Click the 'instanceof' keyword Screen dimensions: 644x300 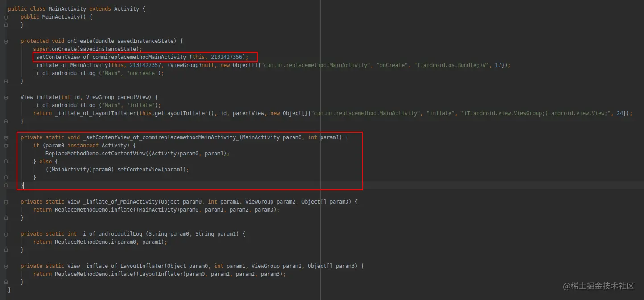(83, 146)
